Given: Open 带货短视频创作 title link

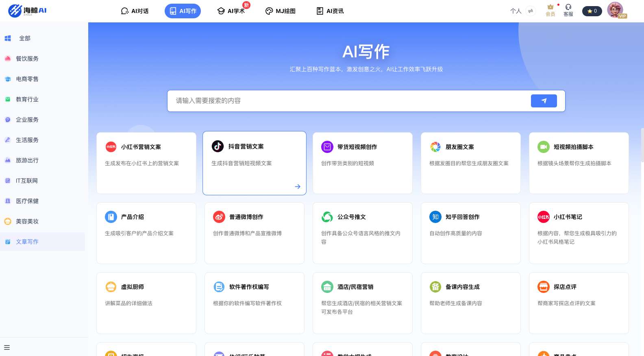Looking at the screenshot, I should tap(357, 147).
